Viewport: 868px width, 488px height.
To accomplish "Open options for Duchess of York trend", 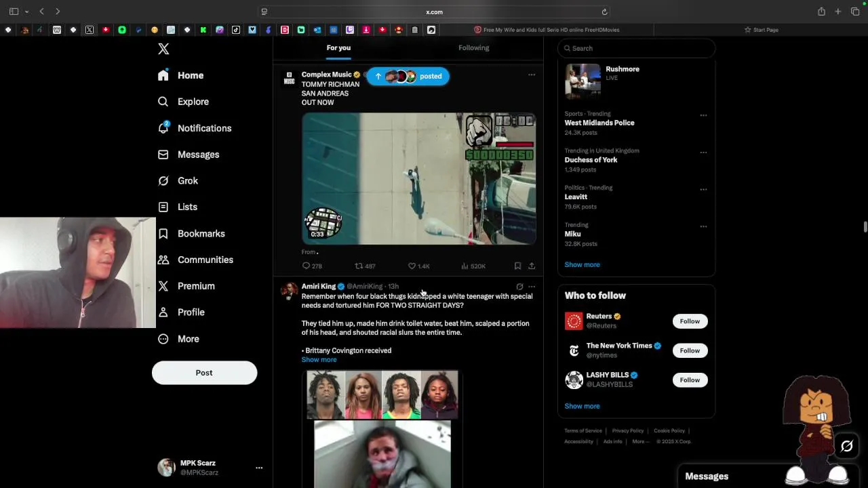I will (703, 152).
